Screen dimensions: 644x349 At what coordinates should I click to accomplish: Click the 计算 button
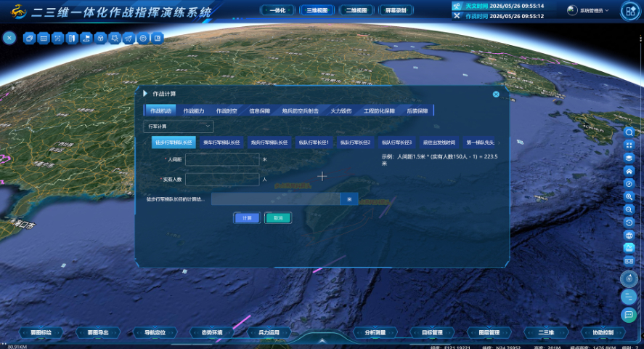pyautogui.click(x=247, y=218)
